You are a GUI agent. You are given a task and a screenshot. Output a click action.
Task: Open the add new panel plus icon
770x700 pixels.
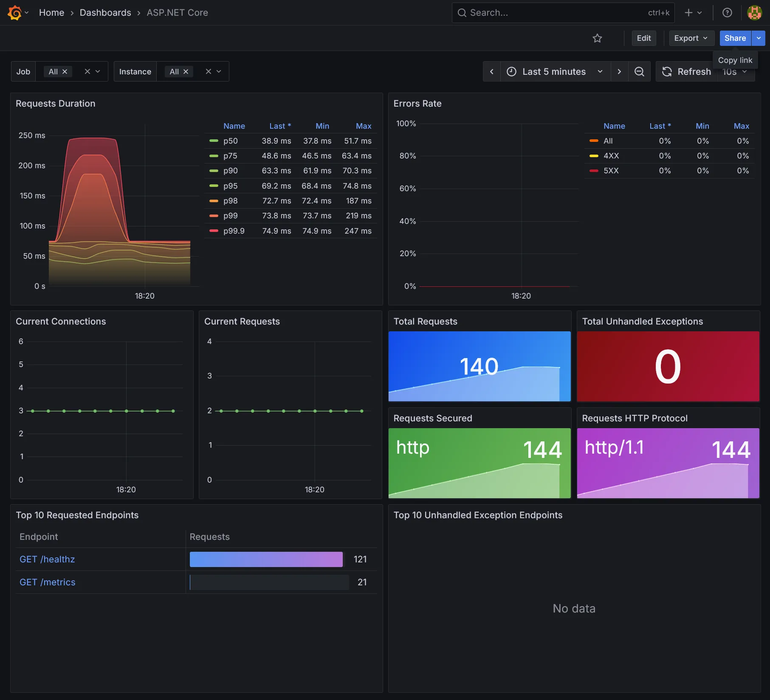point(688,12)
